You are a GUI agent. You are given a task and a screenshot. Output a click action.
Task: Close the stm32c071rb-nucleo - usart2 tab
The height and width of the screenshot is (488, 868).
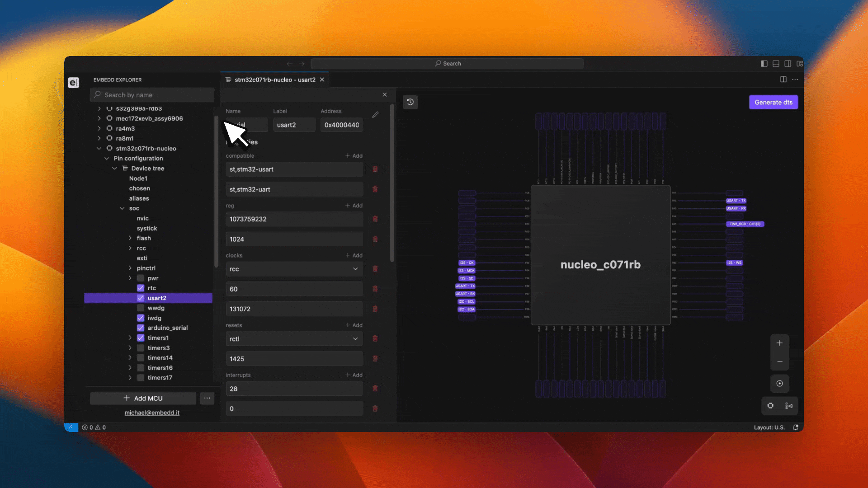click(322, 80)
